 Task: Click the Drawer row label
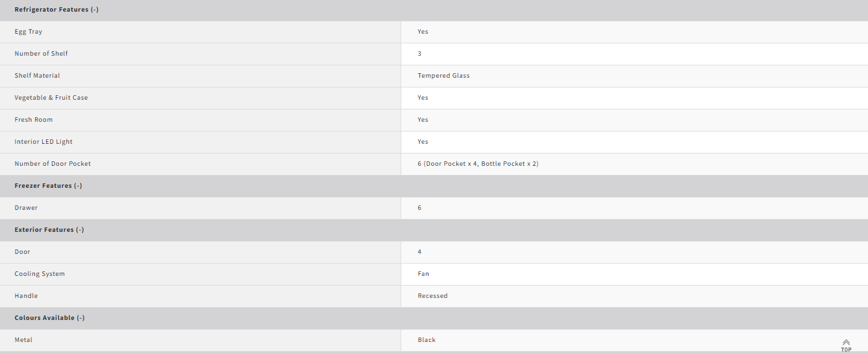click(x=26, y=208)
